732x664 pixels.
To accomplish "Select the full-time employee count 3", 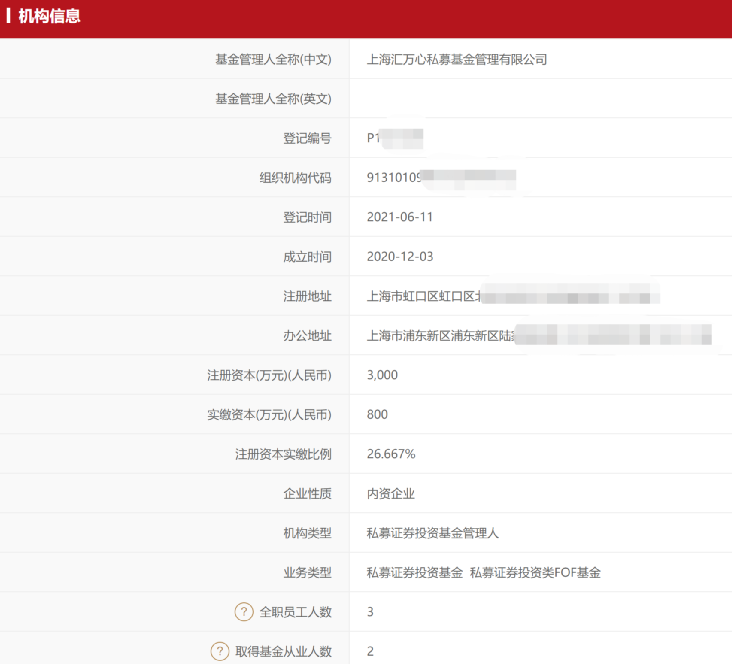I will tap(370, 612).
